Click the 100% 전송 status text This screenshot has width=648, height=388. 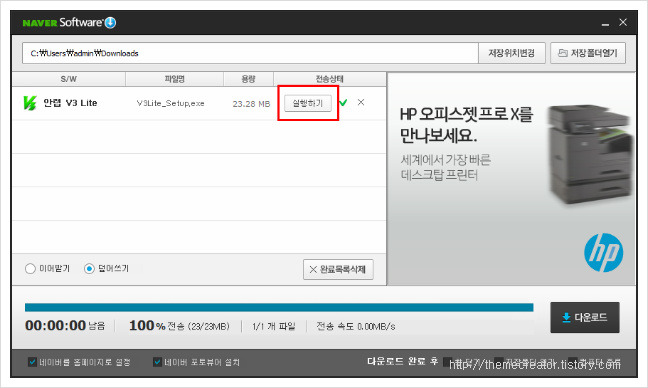click(179, 326)
